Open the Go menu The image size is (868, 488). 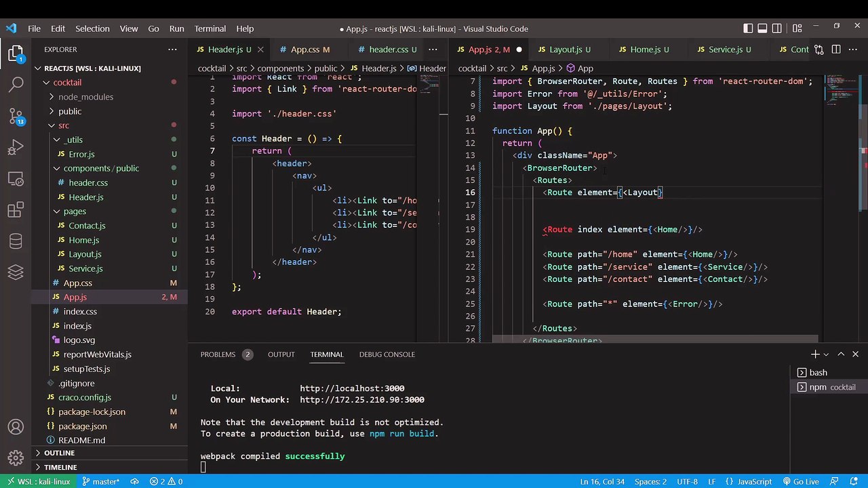[153, 28]
